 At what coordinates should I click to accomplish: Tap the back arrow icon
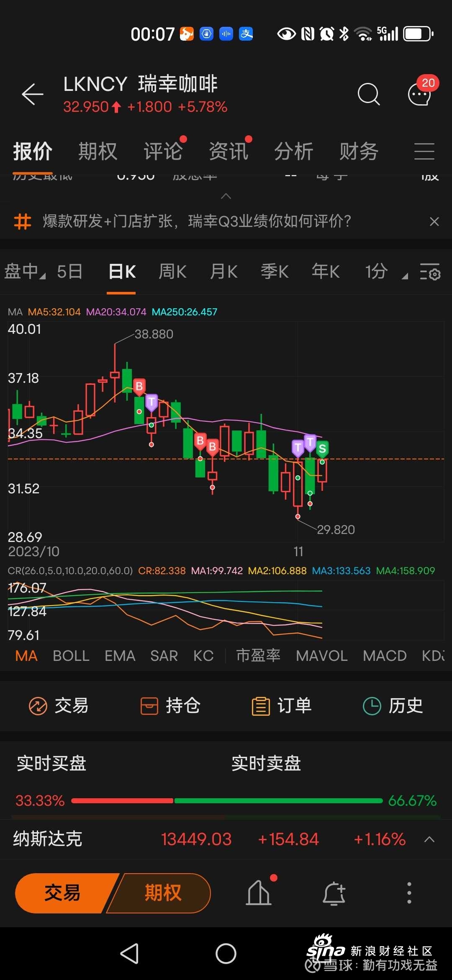33,94
